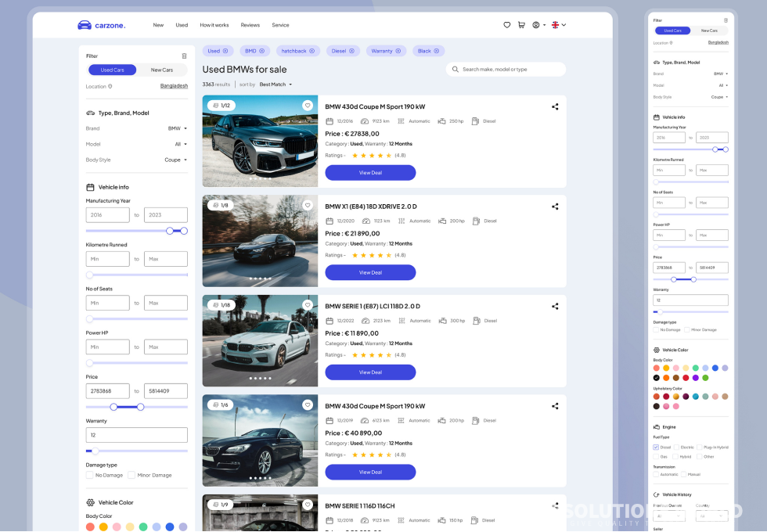Click the Kilometre Runned slider handle in left panel
Viewport: 767px width, 532px height.
click(89, 275)
